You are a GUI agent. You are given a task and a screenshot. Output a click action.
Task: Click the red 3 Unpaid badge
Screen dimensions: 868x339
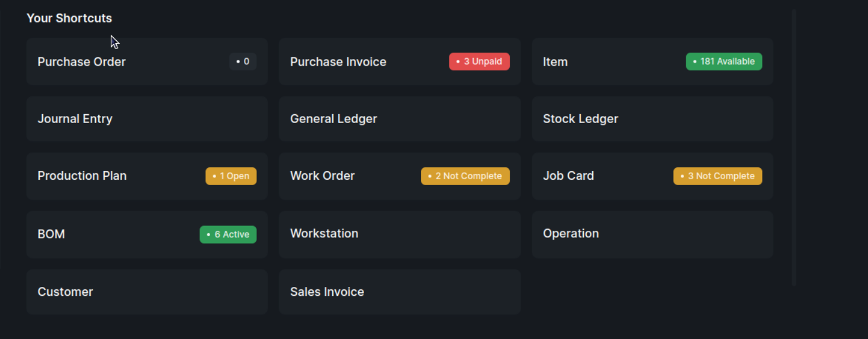click(479, 62)
